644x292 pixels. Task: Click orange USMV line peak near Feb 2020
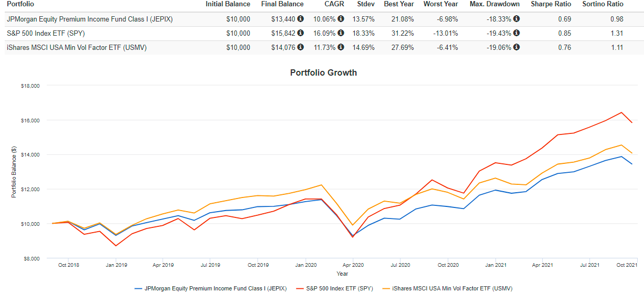click(321, 185)
